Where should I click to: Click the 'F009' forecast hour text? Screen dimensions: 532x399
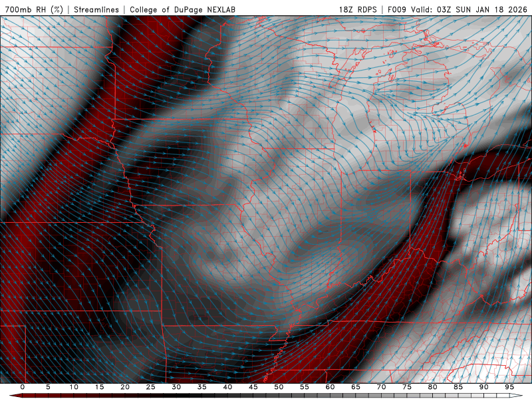397,9
